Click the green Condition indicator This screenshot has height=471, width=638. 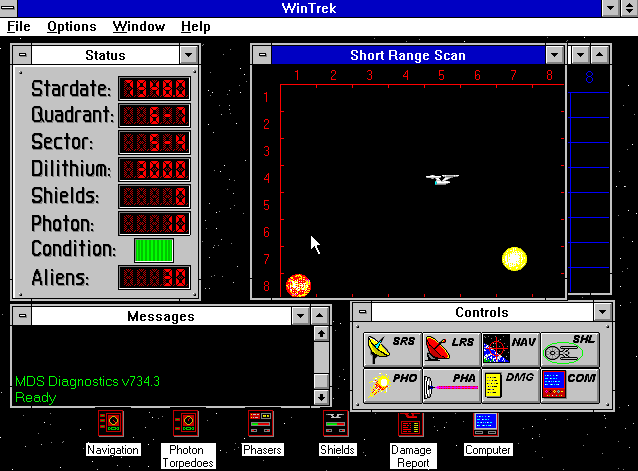coord(154,250)
